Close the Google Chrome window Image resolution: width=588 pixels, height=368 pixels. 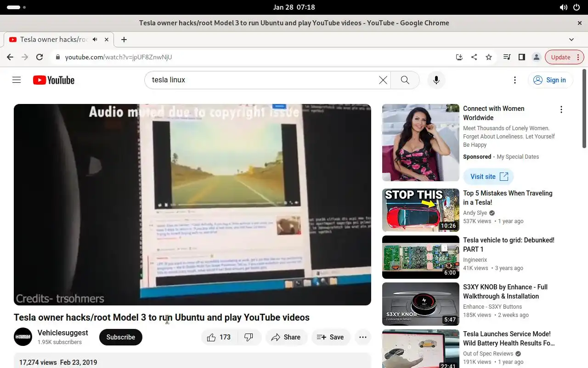tap(580, 23)
